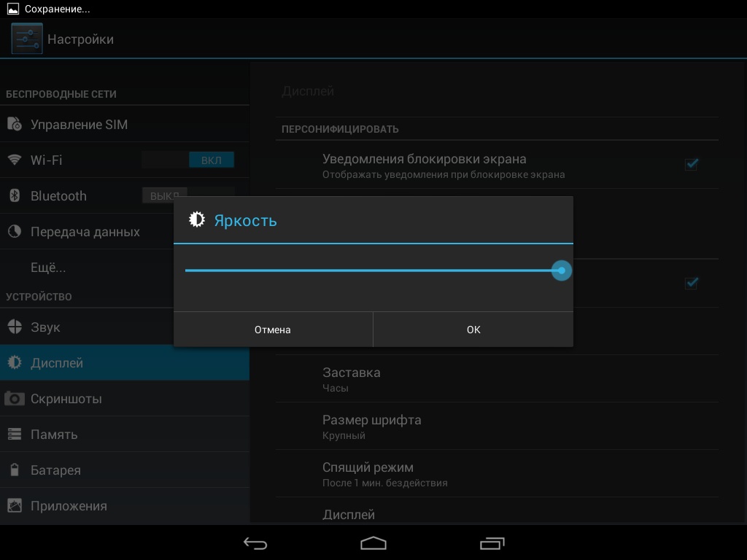This screenshot has width=747, height=560.
Task: Tap the Батарея battery icon
Action: click(x=15, y=470)
